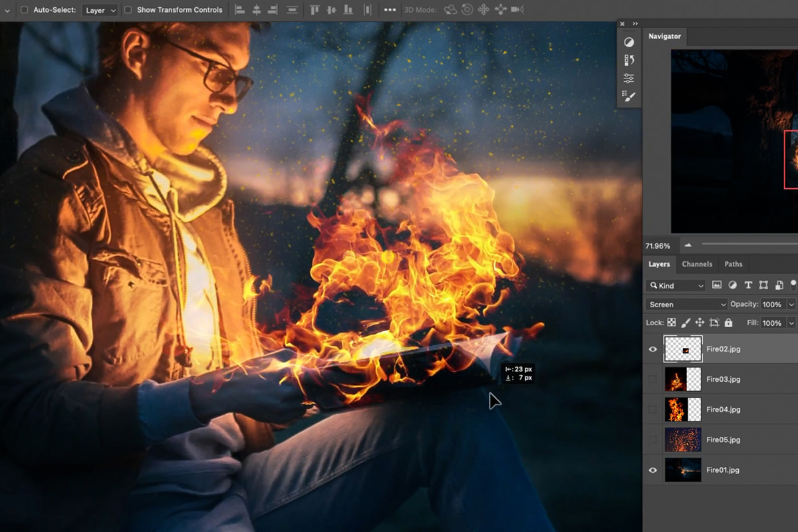Viewport: 798px width, 532px height.
Task: Show the Fire03.jpg layer
Action: [652, 379]
